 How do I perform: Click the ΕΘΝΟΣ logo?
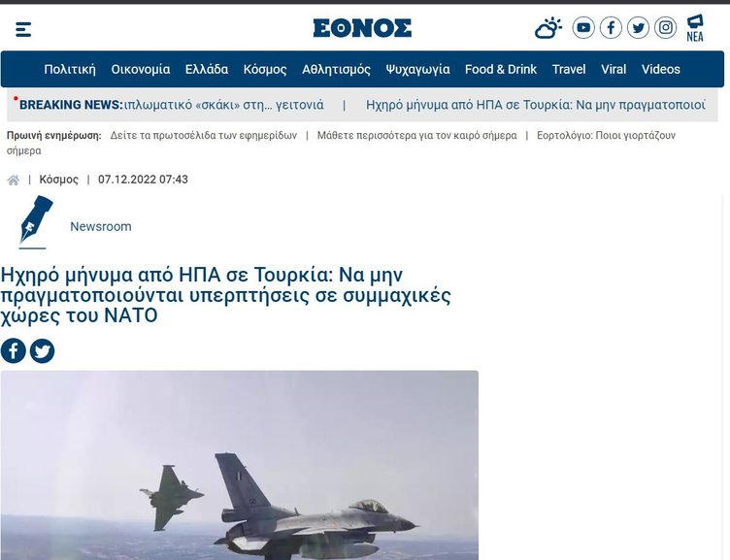pos(362,28)
